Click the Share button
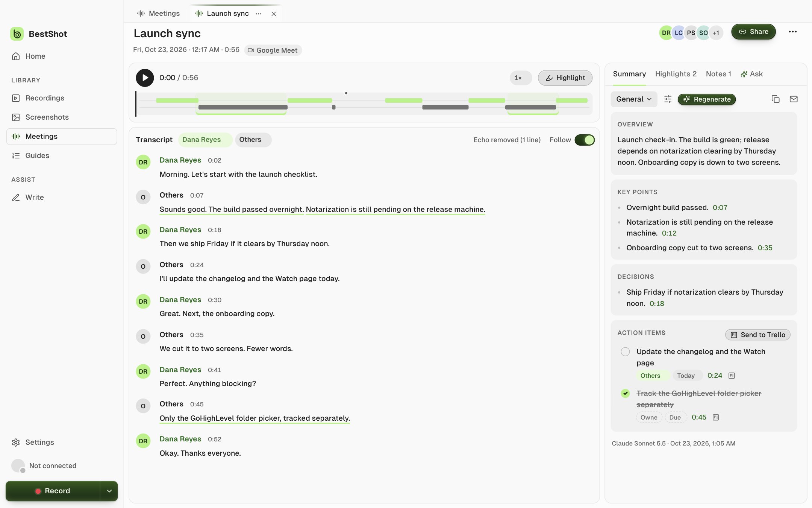 753,32
